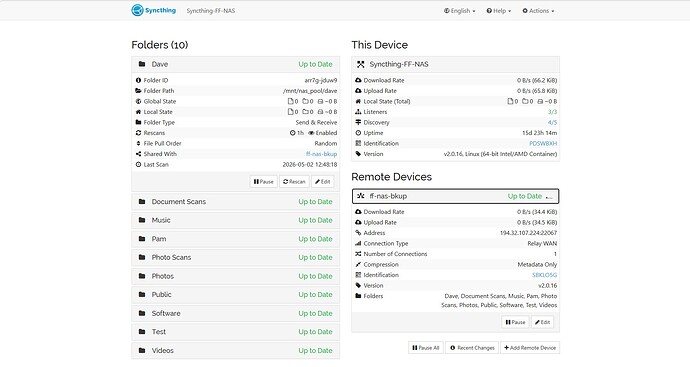Expand the Photos folder
690x367 pixels.
(x=235, y=276)
